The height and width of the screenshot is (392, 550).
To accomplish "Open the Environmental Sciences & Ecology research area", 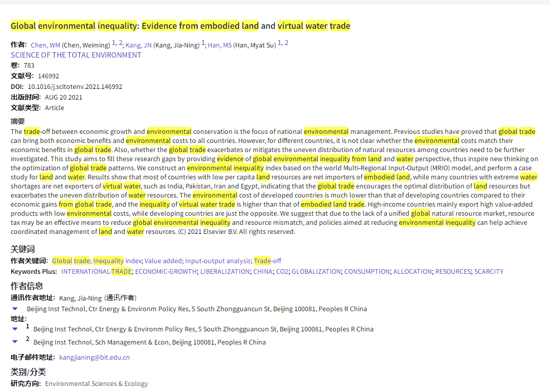I will (x=96, y=383).
